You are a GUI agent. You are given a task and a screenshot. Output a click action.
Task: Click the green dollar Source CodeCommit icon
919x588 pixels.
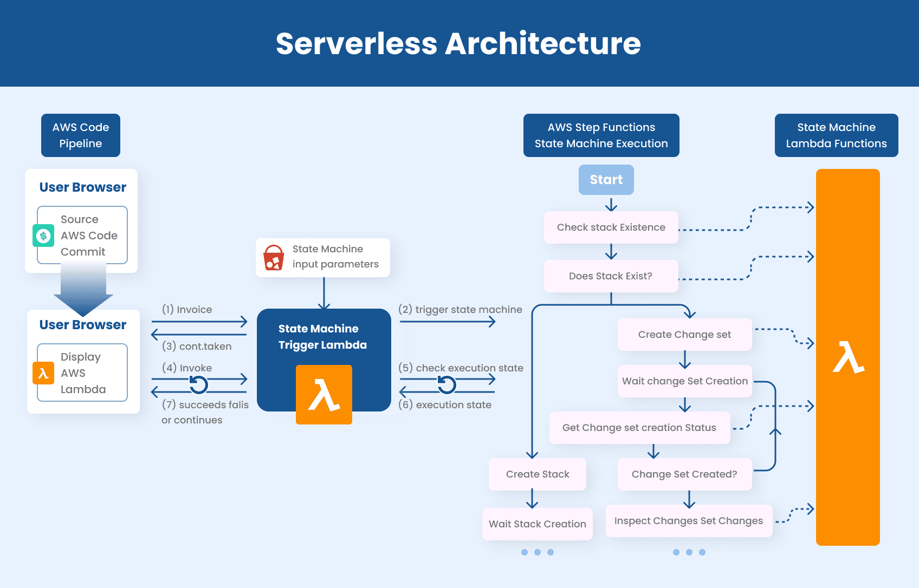coord(43,236)
